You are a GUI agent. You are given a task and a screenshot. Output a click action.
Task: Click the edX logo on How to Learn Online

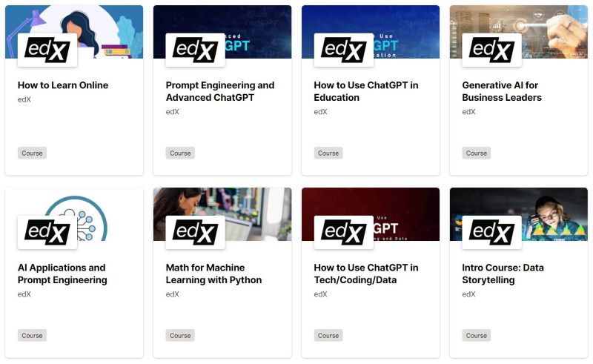pos(47,50)
